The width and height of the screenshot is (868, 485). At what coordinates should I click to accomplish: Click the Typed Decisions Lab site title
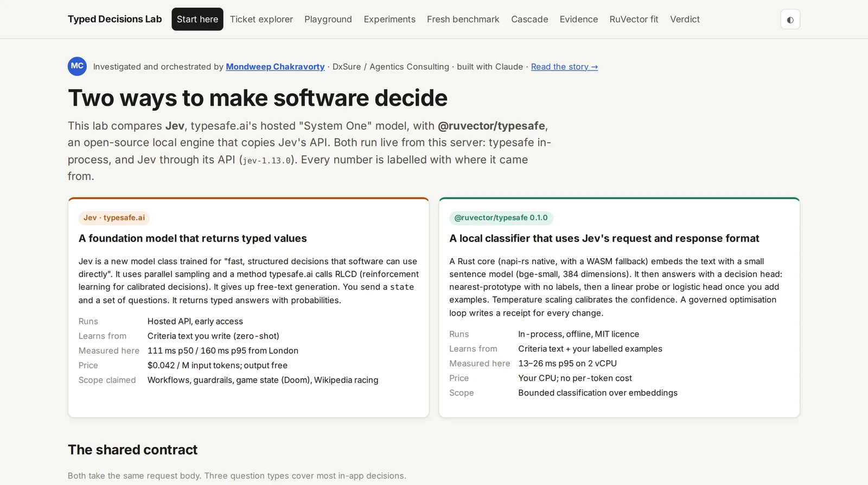pos(114,19)
